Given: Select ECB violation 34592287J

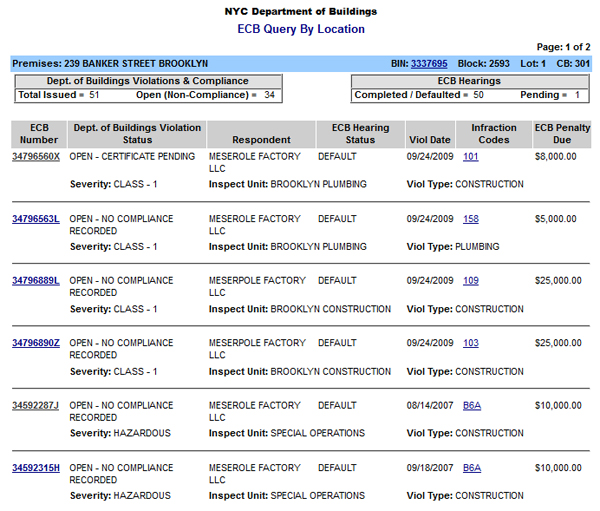Looking at the screenshot, I should click(36, 406).
